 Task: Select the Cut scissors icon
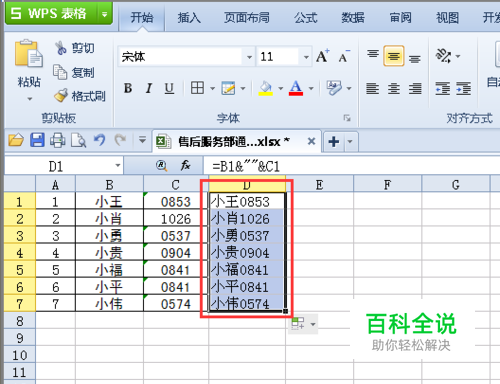(x=61, y=48)
